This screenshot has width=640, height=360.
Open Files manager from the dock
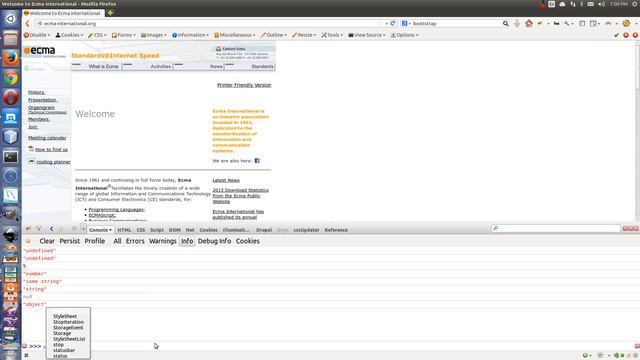click(x=11, y=38)
